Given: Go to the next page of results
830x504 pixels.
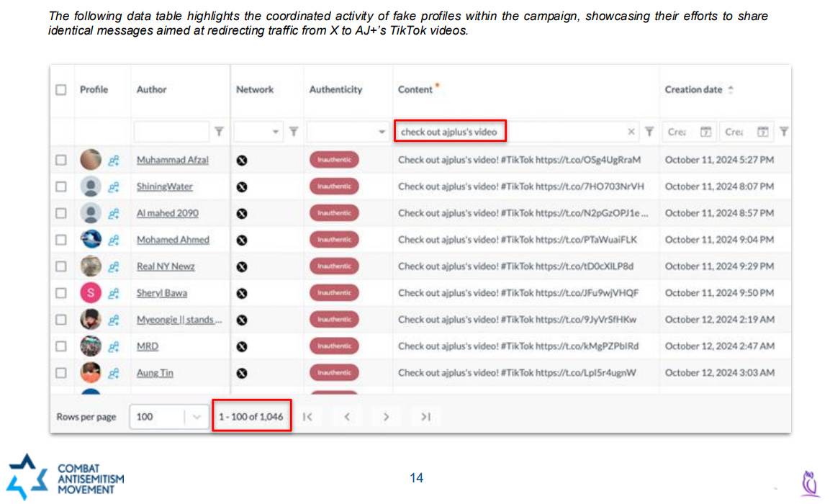Looking at the screenshot, I should point(386,417).
